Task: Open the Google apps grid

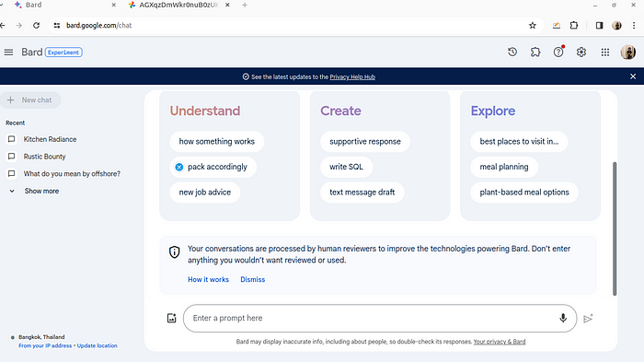Action: pyautogui.click(x=605, y=53)
